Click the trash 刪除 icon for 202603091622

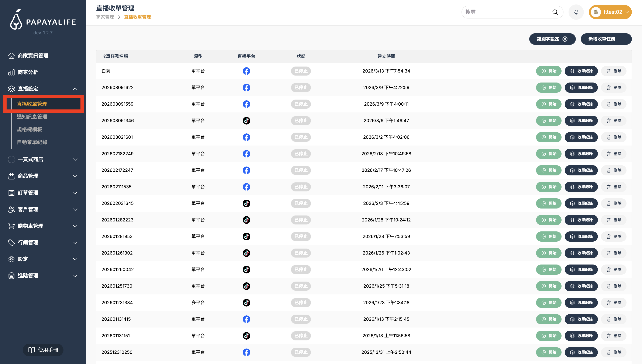(x=608, y=87)
